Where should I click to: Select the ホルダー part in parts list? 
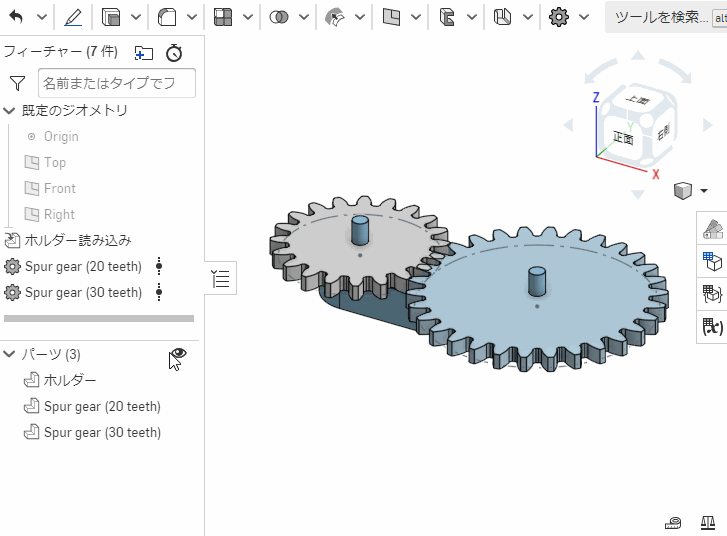coord(70,380)
